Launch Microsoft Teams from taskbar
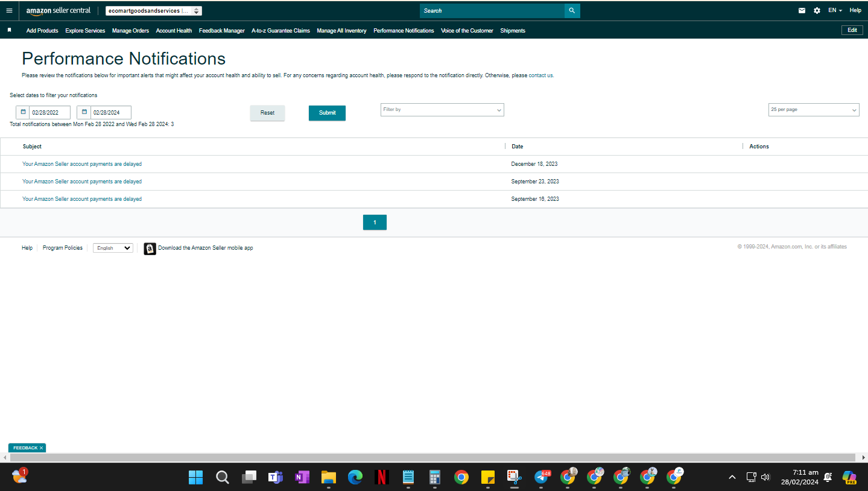The height and width of the screenshot is (491, 868). coord(276,478)
